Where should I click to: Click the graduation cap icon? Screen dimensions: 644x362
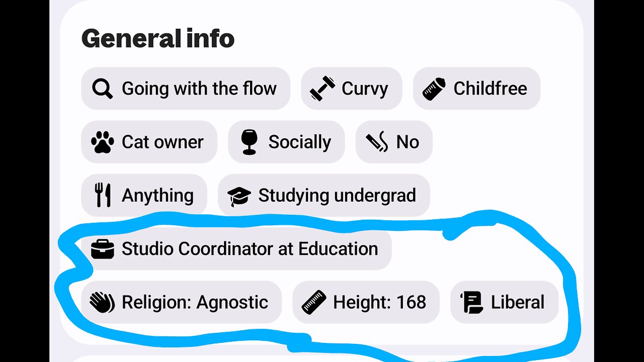click(x=239, y=196)
